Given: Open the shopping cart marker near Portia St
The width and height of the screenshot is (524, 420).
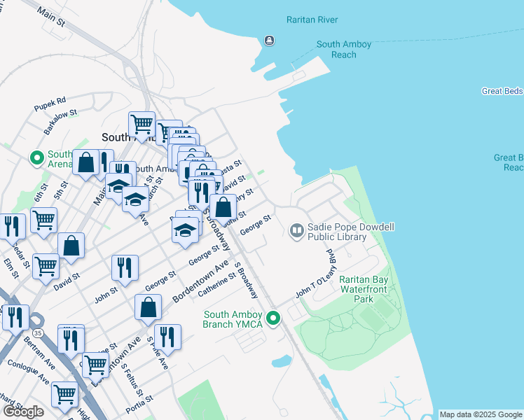Looking at the screenshot, I should pos(64,395).
